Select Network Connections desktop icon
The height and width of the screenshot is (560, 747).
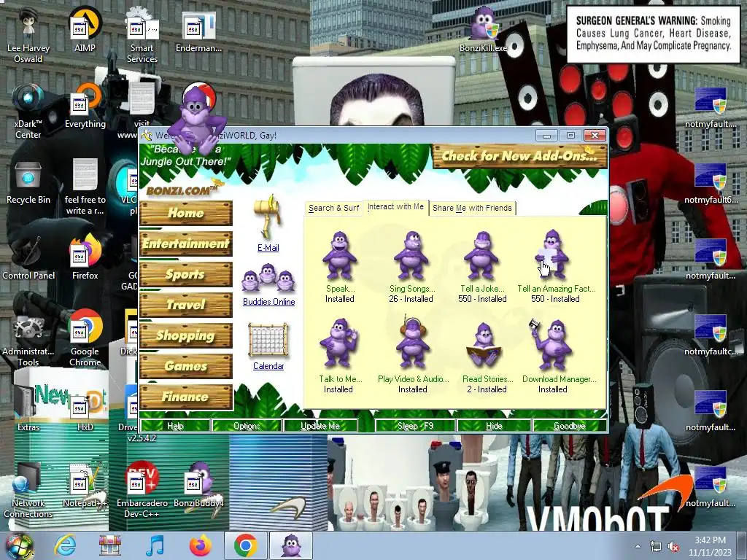pos(28,491)
